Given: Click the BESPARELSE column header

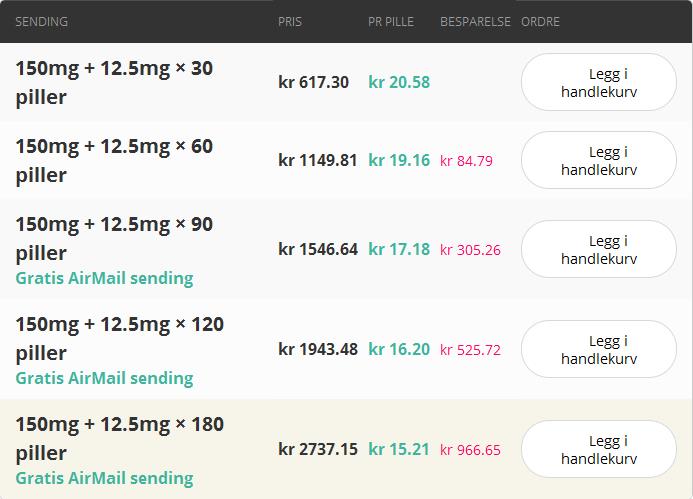Looking at the screenshot, I should (475, 22).
